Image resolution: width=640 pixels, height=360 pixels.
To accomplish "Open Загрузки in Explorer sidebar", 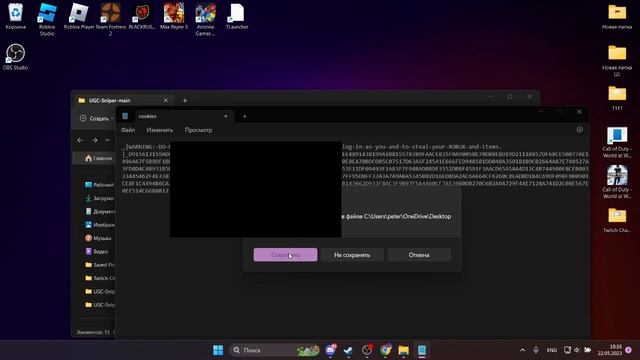I will click(100, 198).
